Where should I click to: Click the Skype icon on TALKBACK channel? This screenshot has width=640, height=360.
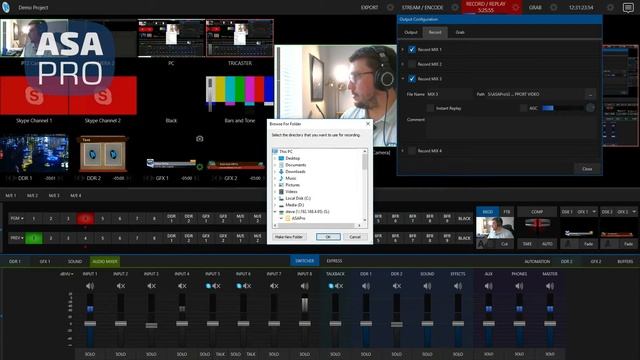331,286
